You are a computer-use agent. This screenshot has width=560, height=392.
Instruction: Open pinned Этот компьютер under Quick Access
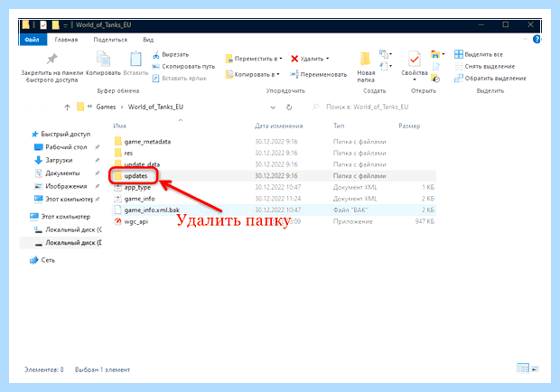(x=63, y=200)
